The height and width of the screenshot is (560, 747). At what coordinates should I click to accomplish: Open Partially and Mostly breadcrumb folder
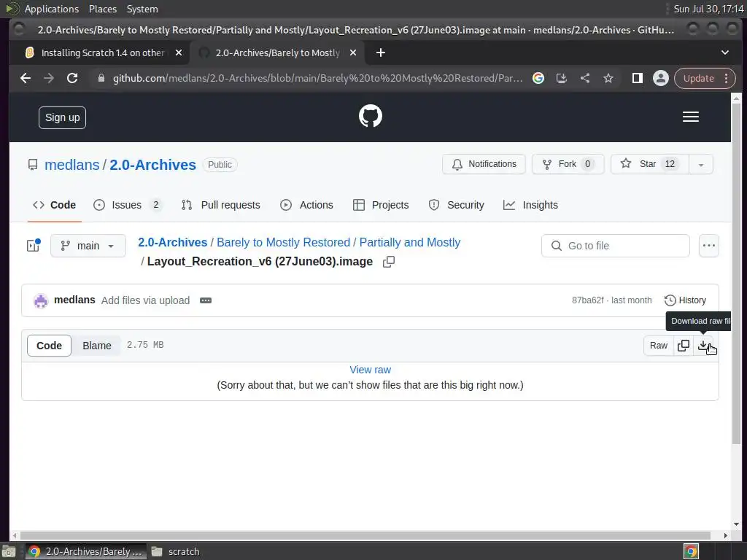point(410,242)
